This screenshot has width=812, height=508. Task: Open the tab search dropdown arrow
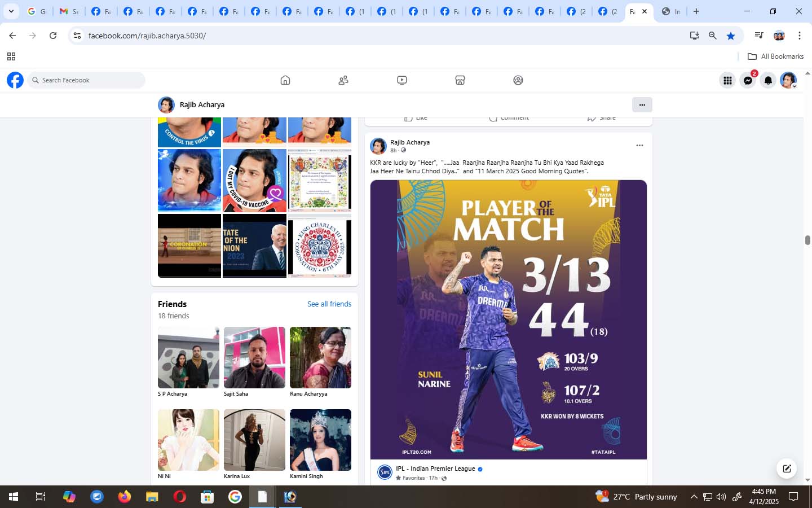click(x=11, y=11)
